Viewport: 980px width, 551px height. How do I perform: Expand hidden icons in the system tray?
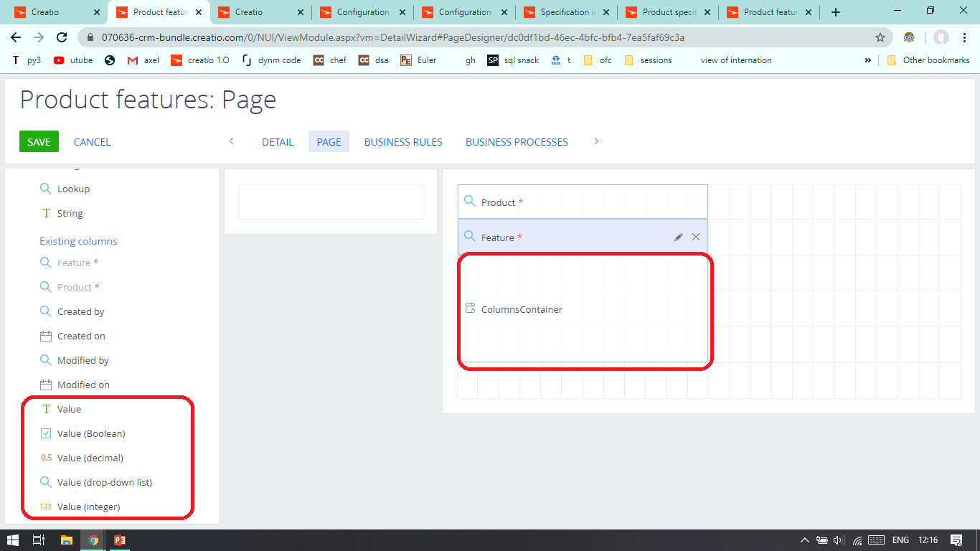804,539
